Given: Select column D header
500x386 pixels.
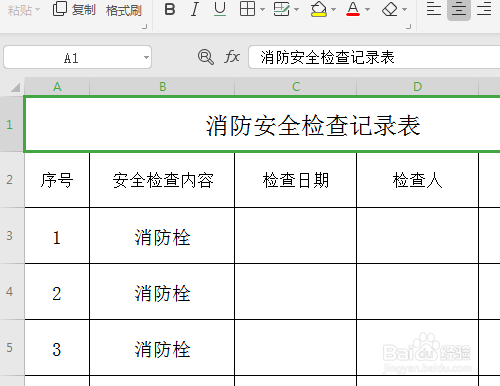Looking at the screenshot, I should (417, 87).
